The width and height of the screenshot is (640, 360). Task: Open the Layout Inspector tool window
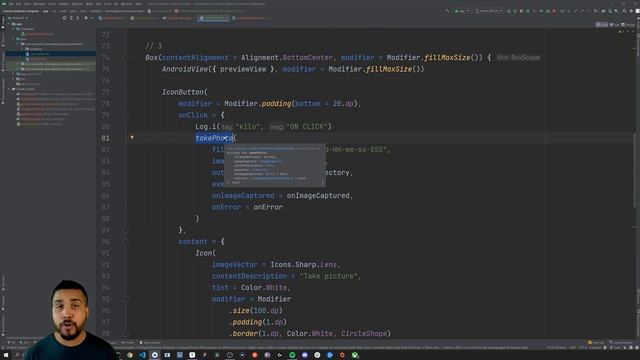[622, 342]
